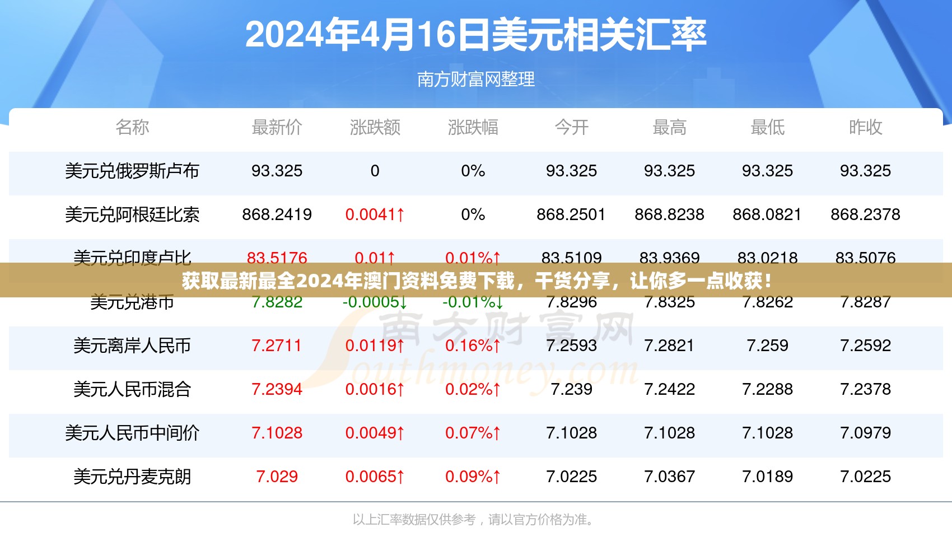Click the previous close 7.8287
The height and width of the screenshot is (560, 952).
865,304
